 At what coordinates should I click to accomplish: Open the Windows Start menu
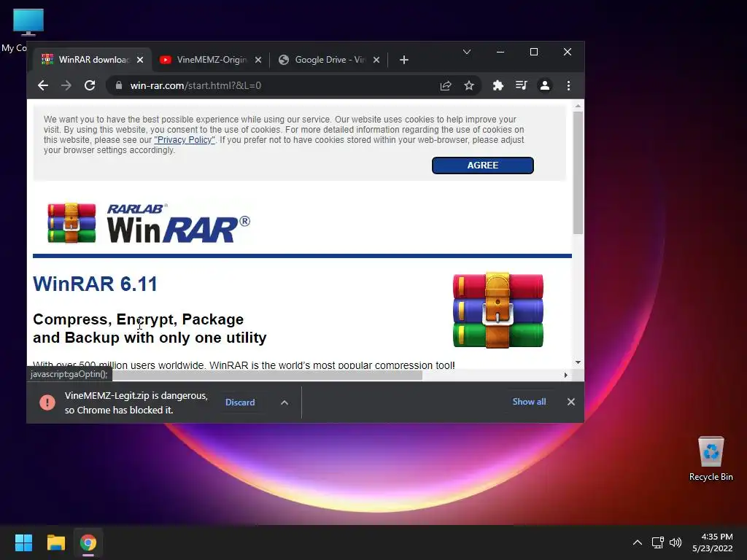[x=23, y=542]
